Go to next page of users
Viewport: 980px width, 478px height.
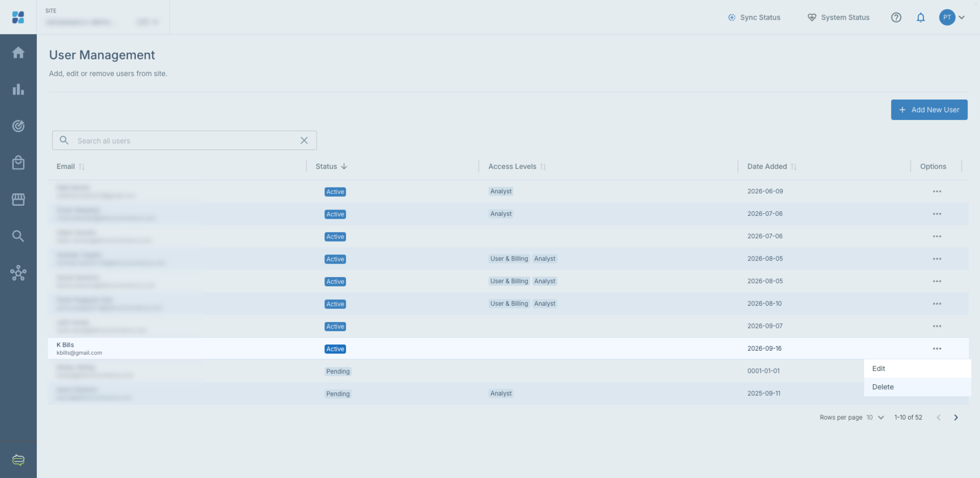click(x=956, y=418)
